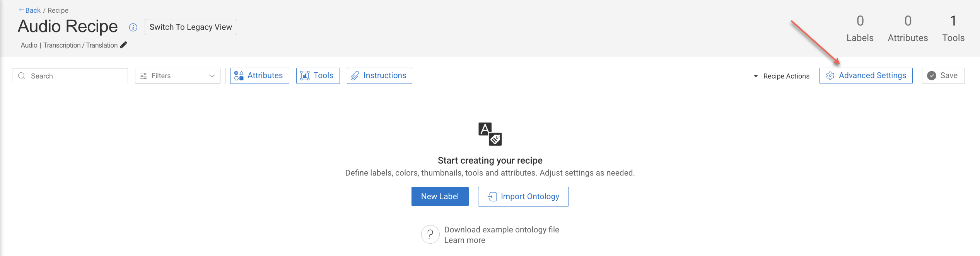Focus the Search input field
The image size is (980, 256).
[x=70, y=76]
